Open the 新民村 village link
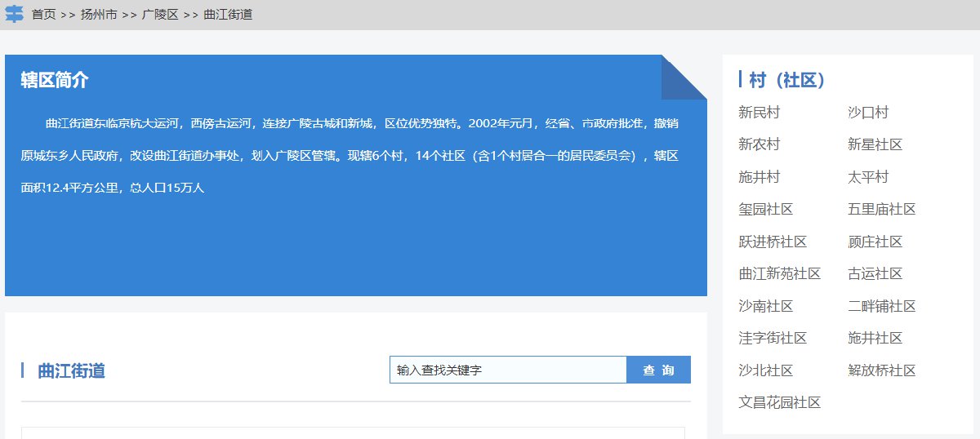The image size is (980, 439). tap(759, 113)
